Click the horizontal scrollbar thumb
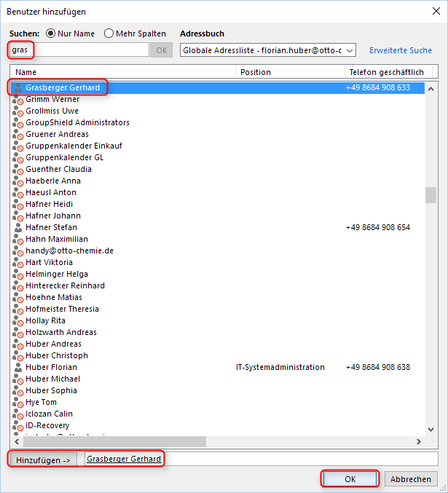 coord(115,442)
